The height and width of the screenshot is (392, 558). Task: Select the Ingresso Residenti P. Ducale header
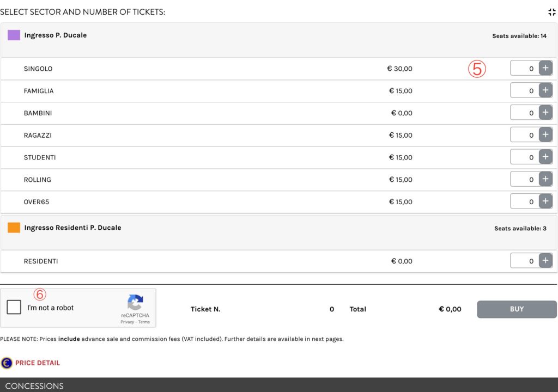(72, 228)
